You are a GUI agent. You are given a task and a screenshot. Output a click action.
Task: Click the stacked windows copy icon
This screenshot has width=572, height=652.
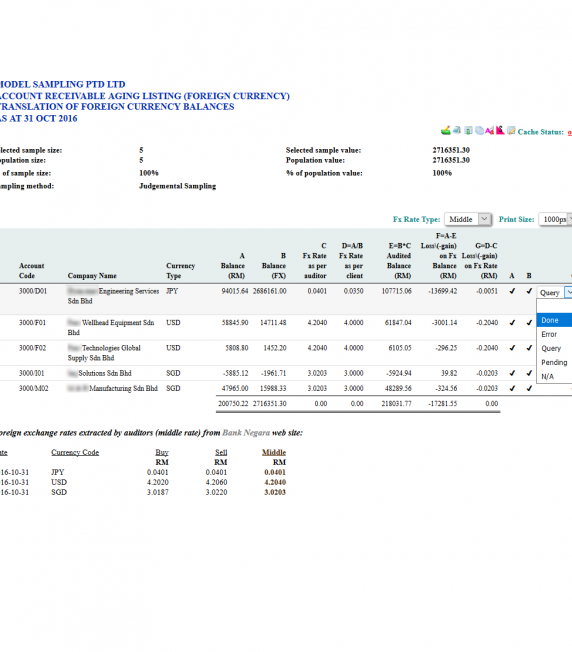tap(479, 131)
